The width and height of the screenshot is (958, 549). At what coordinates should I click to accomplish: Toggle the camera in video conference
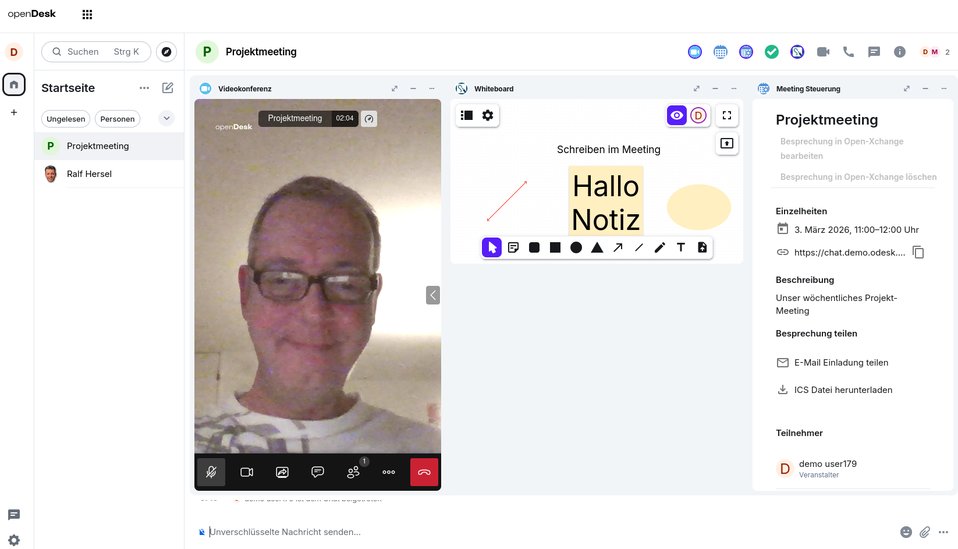coord(247,472)
